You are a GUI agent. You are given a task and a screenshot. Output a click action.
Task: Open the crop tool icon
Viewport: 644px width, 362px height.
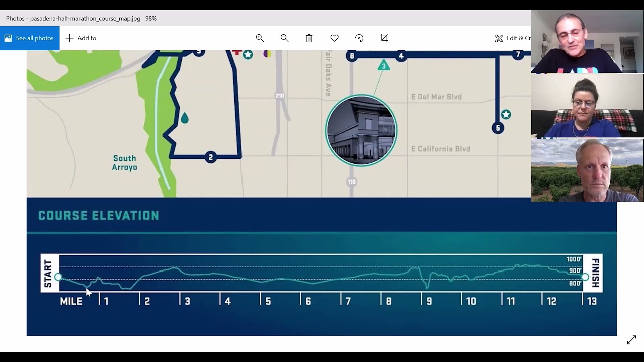tap(384, 38)
